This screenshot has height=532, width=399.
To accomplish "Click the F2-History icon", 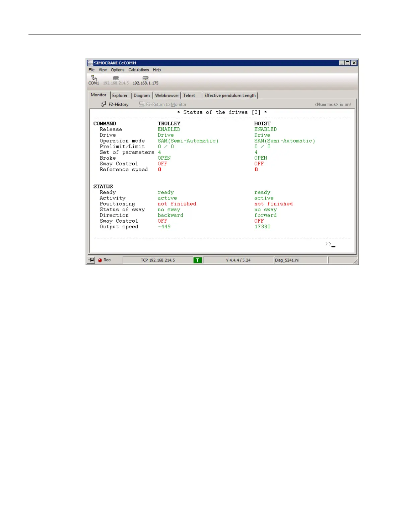I will pyautogui.click(x=104, y=104).
